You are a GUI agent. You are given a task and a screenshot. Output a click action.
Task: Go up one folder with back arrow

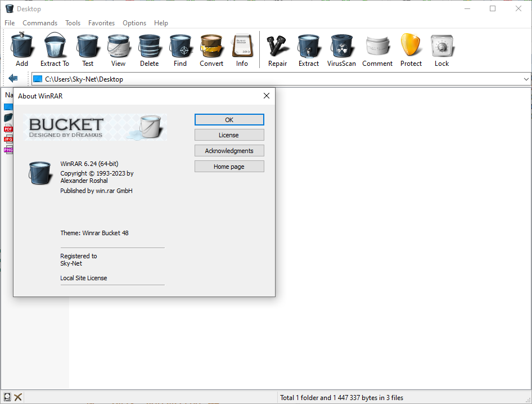[13, 79]
